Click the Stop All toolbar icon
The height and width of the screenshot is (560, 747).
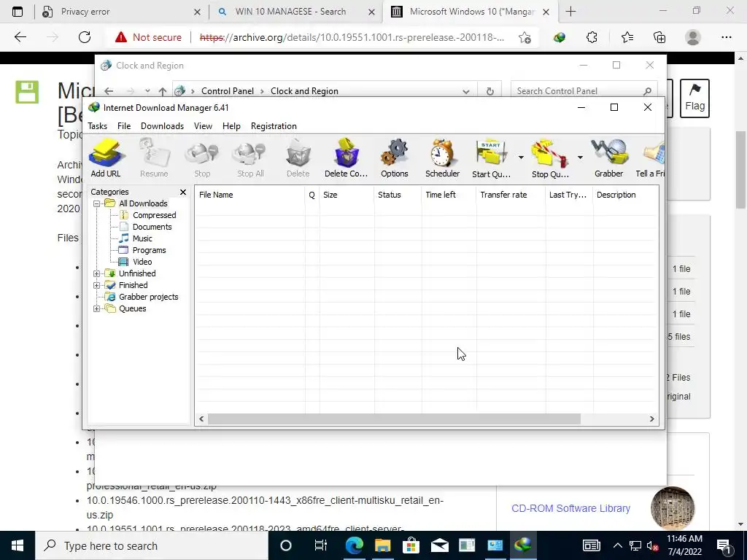250,158
